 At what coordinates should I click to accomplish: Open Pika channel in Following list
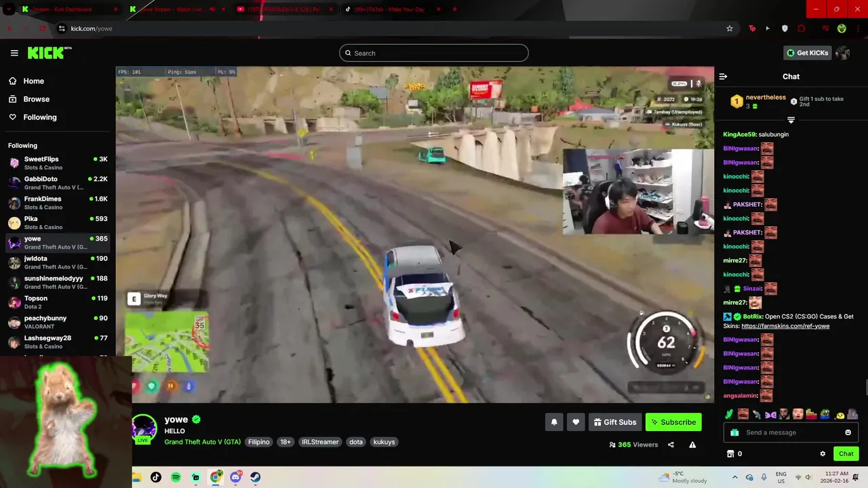pos(58,222)
